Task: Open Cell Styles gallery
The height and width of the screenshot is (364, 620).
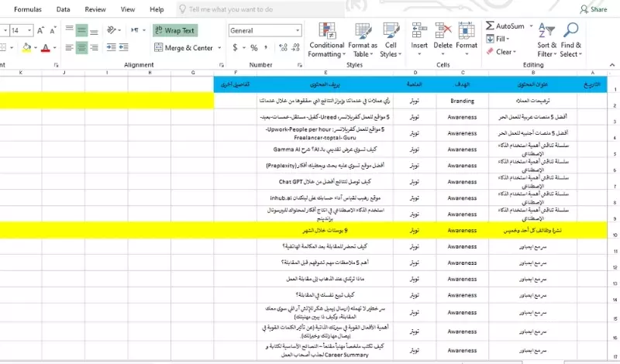Action: tap(391, 40)
